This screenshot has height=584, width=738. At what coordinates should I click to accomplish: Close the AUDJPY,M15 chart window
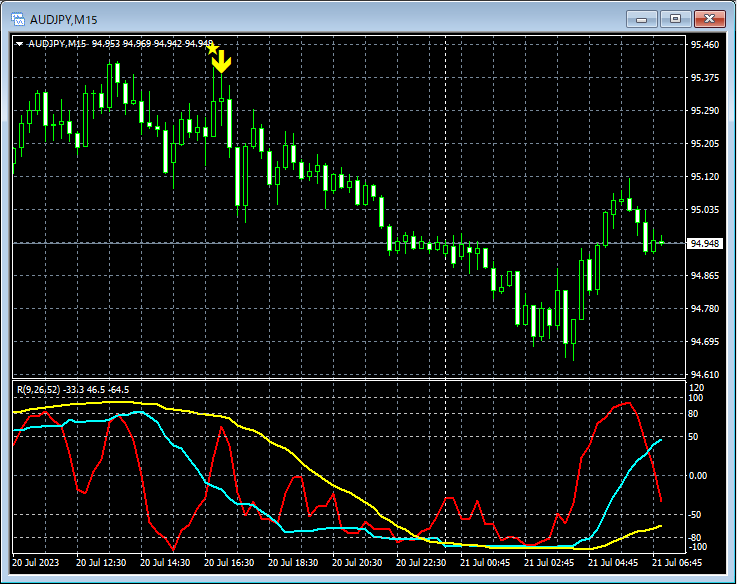[709, 19]
